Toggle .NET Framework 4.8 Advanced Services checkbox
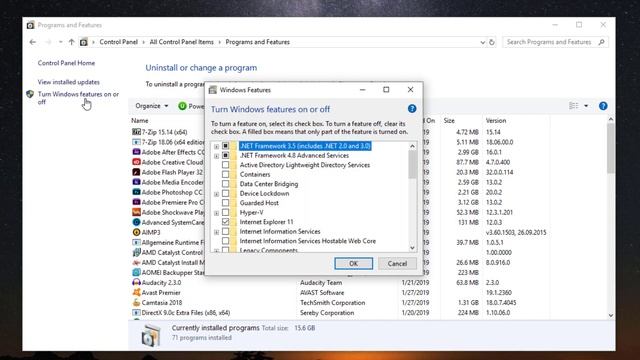Image resolution: width=640 pixels, height=360 pixels. coord(225,156)
